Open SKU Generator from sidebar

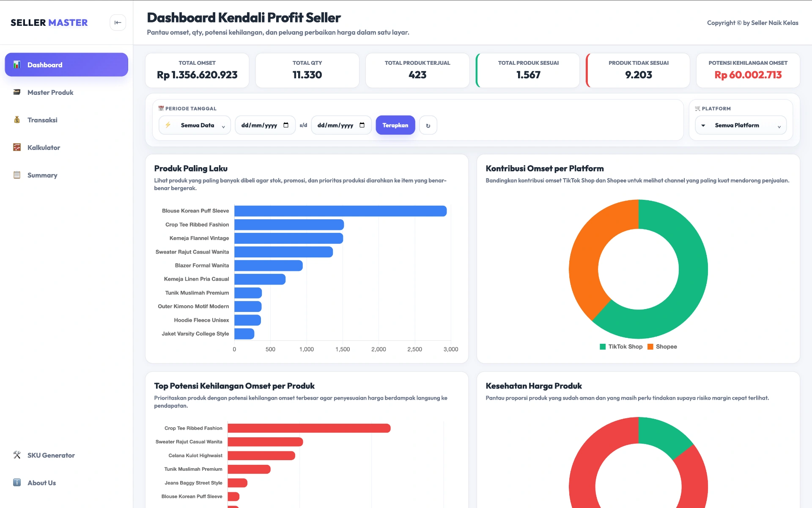[66, 455]
